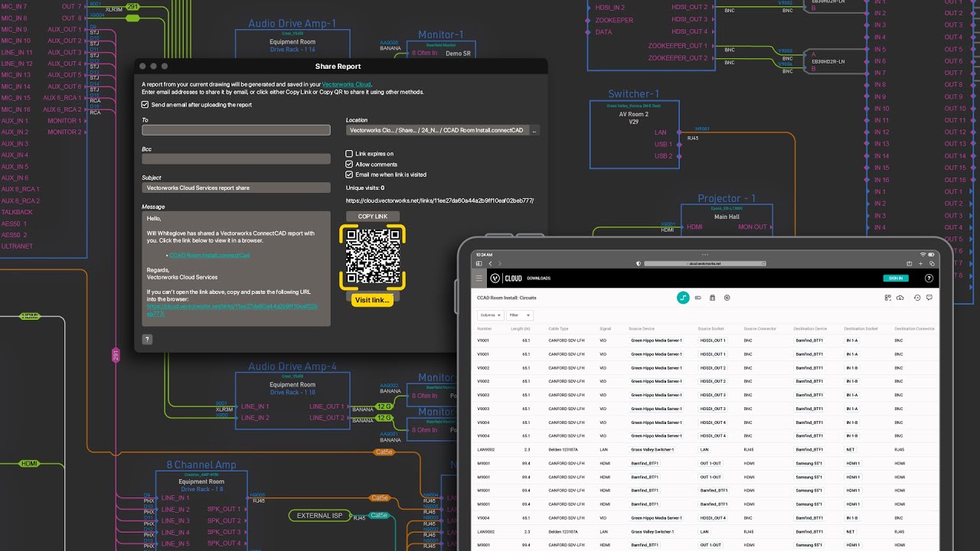Image resolution: width=980 pixels, height=551 pixels.
Task: Open the help question mark in Cloud header
Action: (929, 279)
